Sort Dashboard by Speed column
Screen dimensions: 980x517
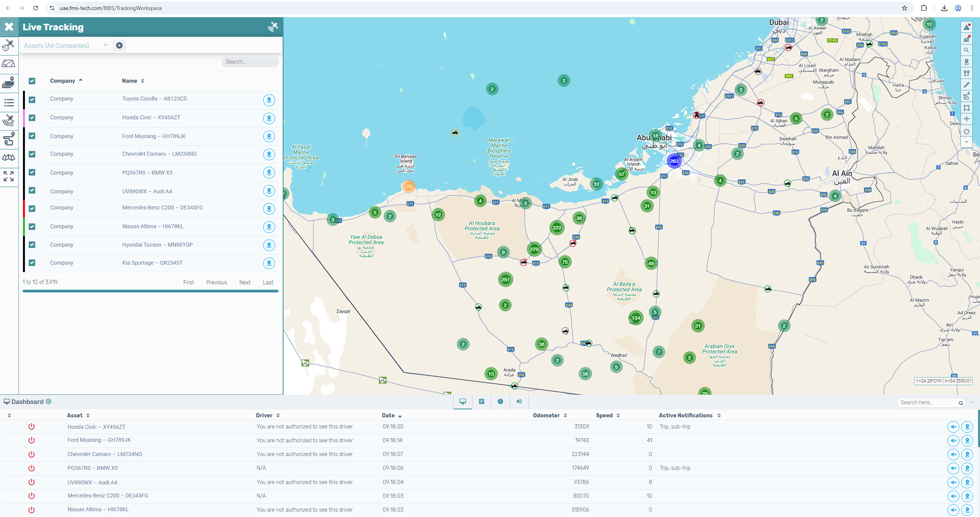608,415
